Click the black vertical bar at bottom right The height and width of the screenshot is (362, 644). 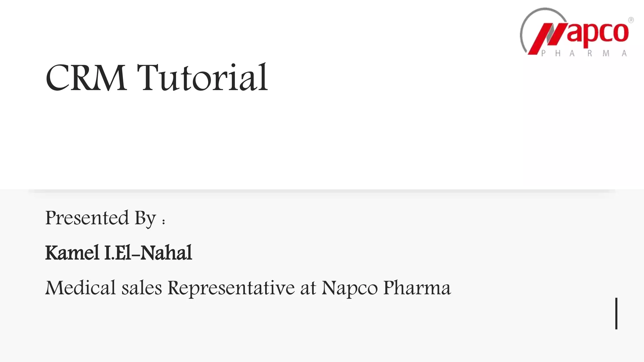(x=616, y=313)
